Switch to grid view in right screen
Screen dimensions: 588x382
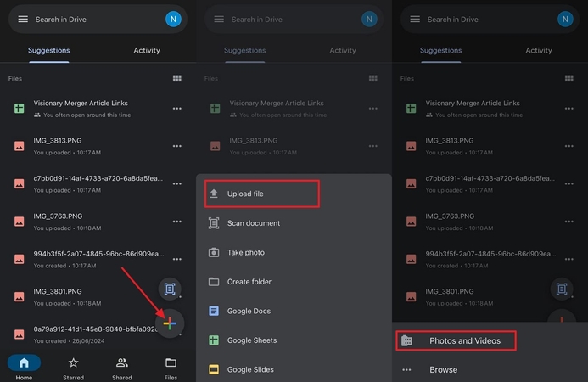tap(568, 78)
